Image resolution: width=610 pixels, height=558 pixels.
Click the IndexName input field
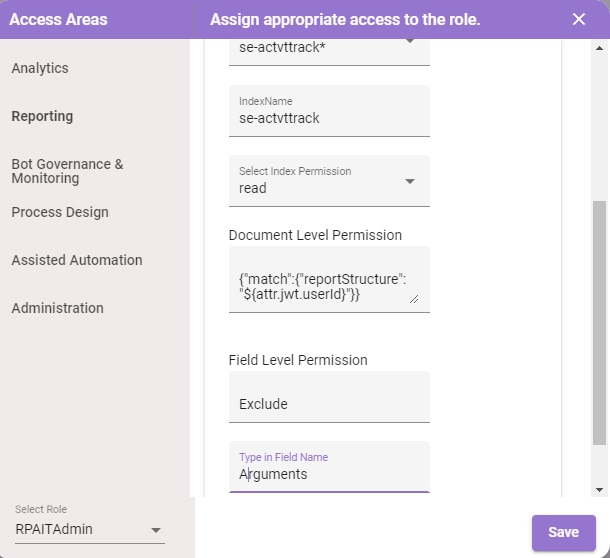[329, 111]
